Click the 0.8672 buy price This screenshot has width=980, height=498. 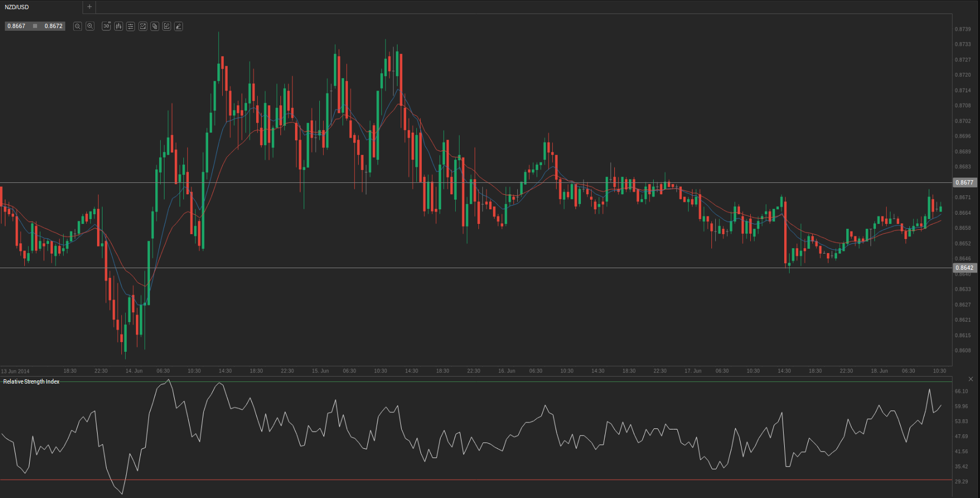pos(53,26)
